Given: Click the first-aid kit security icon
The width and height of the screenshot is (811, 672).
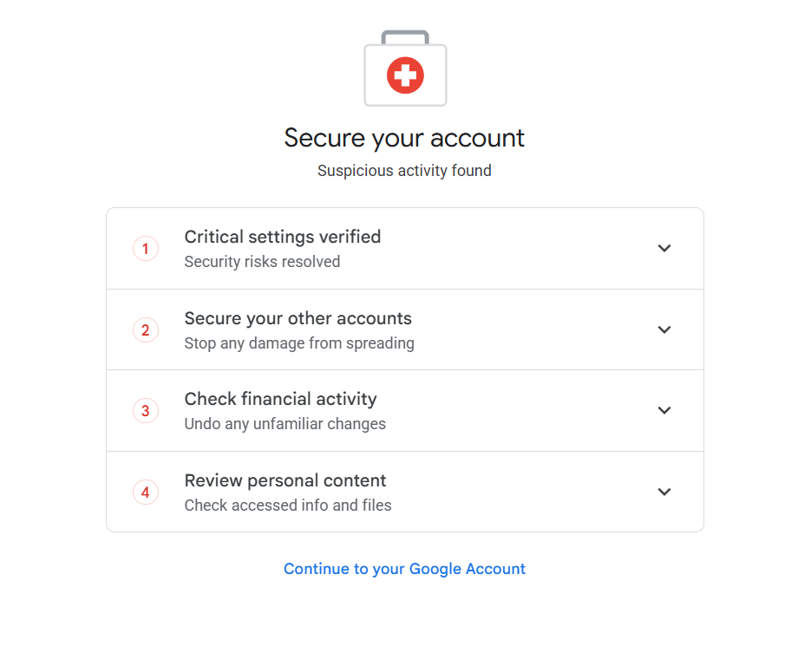Looking at the screenshot, I should point(405,69).
